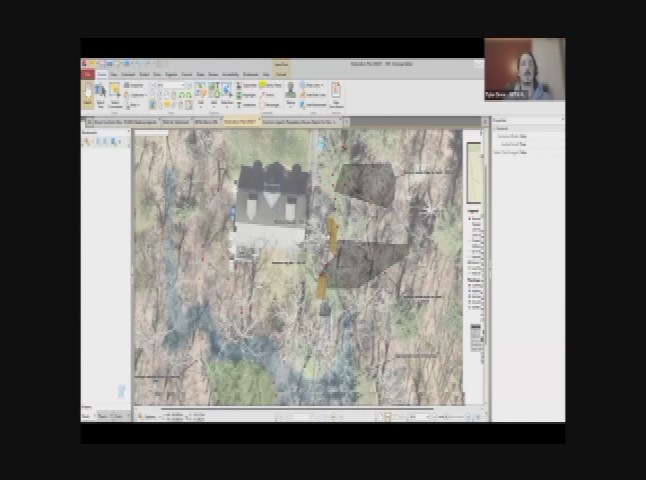646x480 pixels.
Task: Click the webcam thumbnail of the presenter
Action: coord(524,69)
